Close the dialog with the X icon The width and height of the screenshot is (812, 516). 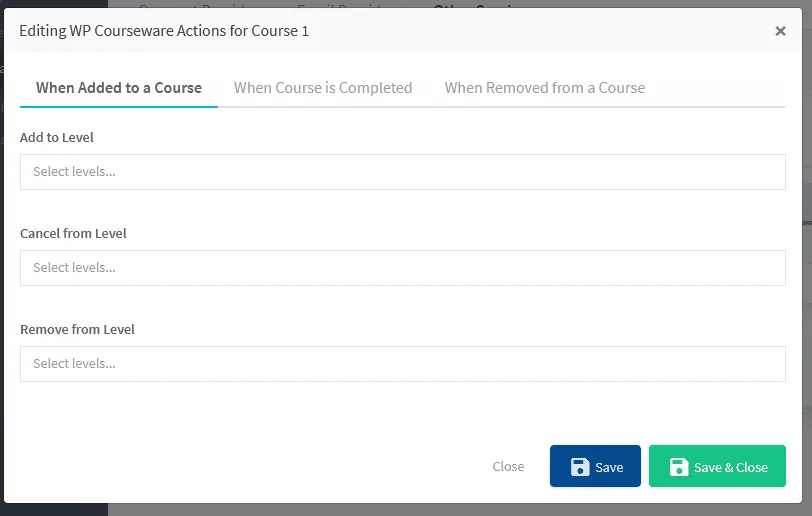[780, 31]
